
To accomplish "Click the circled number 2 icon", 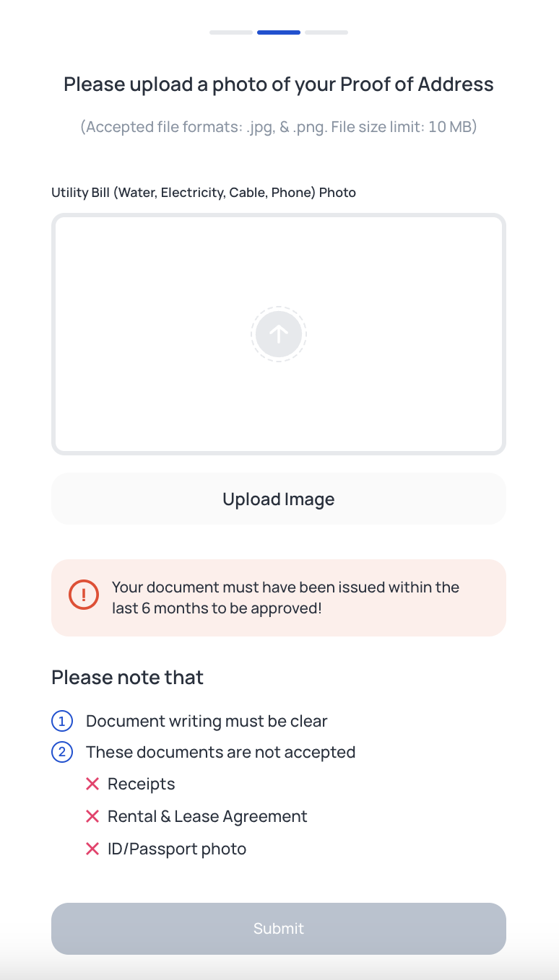I will pos(62,753).
